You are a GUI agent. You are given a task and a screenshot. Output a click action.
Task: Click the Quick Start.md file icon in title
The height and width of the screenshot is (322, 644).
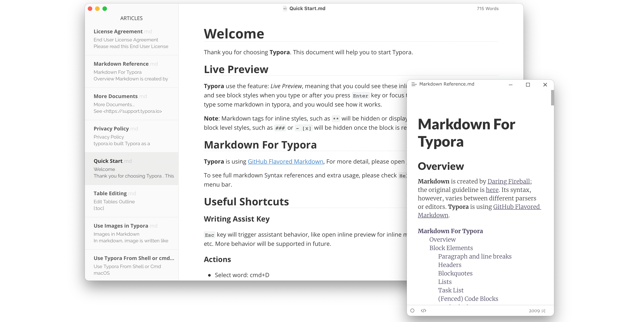pos(285,8)
